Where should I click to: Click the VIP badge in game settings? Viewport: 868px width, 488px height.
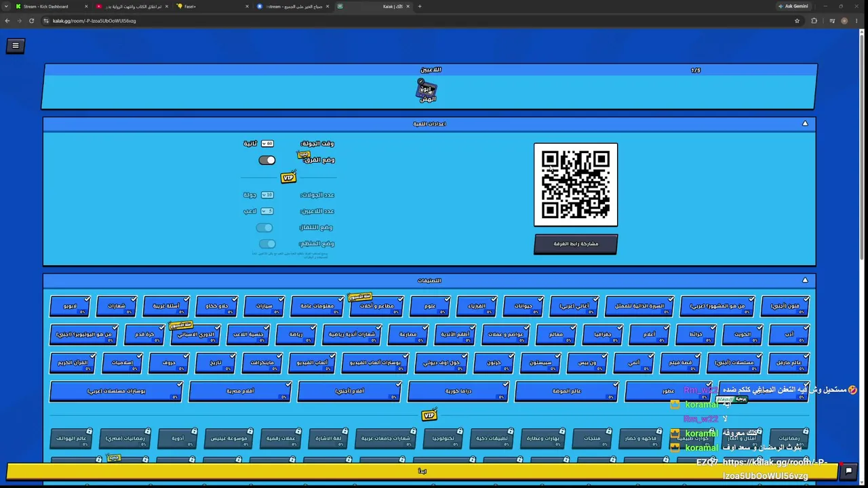tap(288, 178)
